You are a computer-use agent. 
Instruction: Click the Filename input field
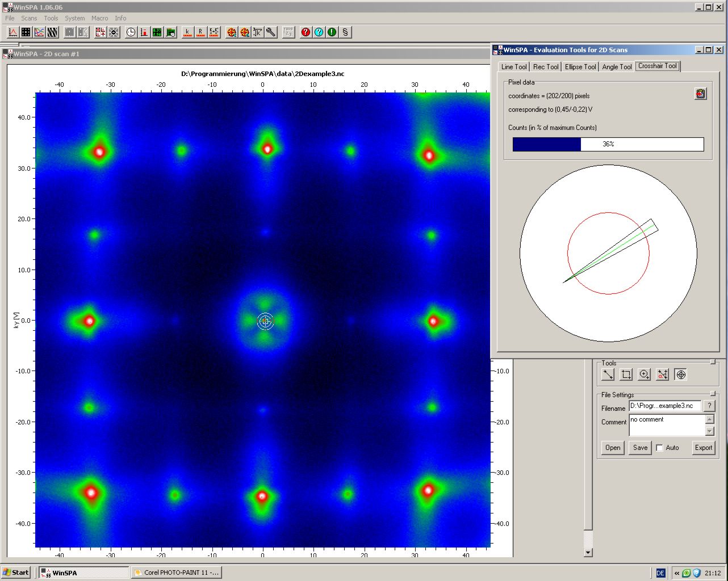(x=664, y=406)
